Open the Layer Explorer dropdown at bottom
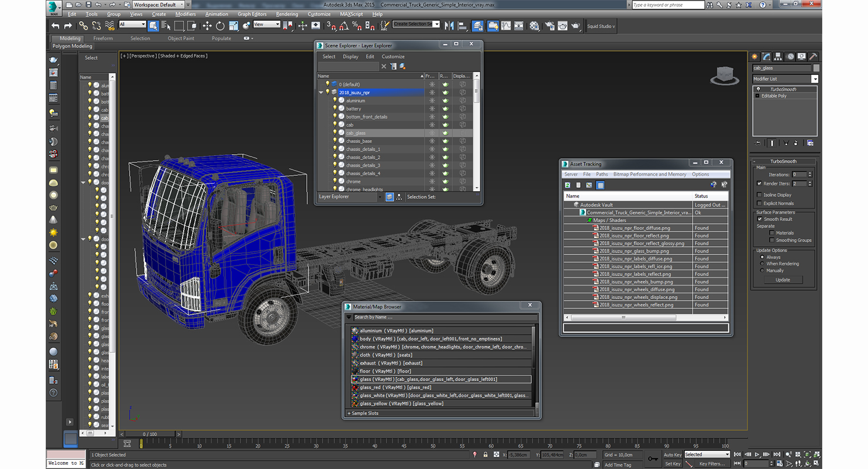The width and height of the screenshot is (868, 469). point(350,197)
